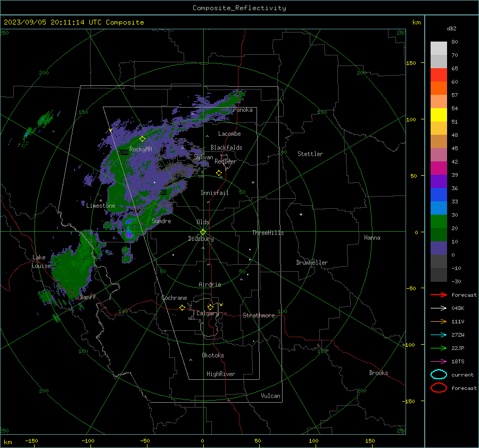Click the magenta 18TS arrow icon
The height and width of the screenshot is (448, 479).
pyautogui.click(x=439, y=362)
